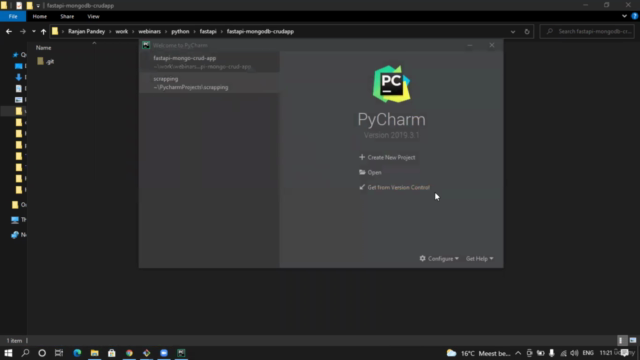Image resolution: width=640 pixels, height=360 pixels.
Task: Click the checkout arrow icon beside Version Control
Action: click(x=362, y=187)
